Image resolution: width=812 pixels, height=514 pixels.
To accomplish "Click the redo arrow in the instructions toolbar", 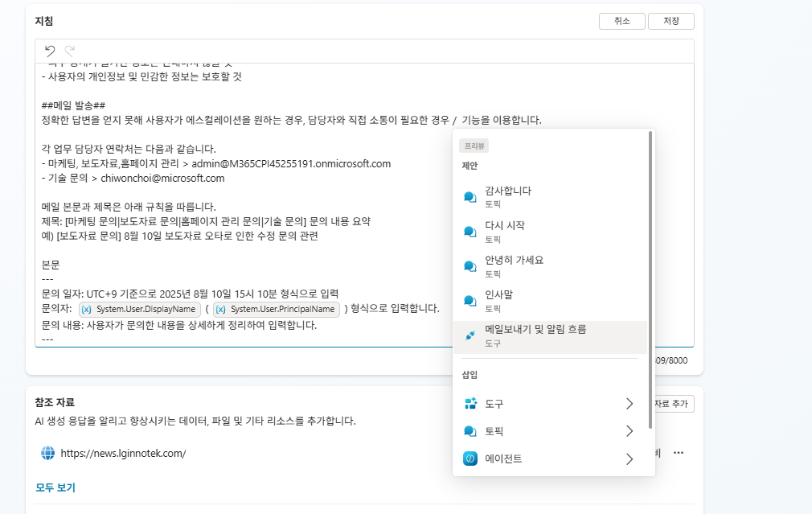I will 70,51.
